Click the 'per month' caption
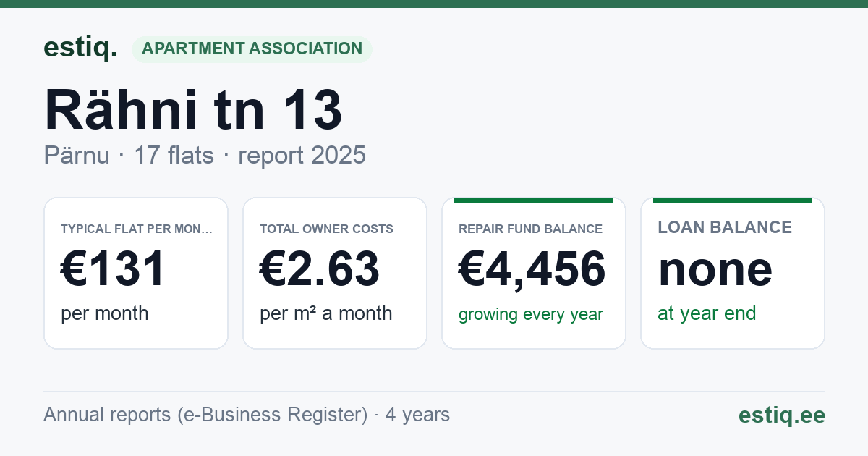 tap(105, 313)
